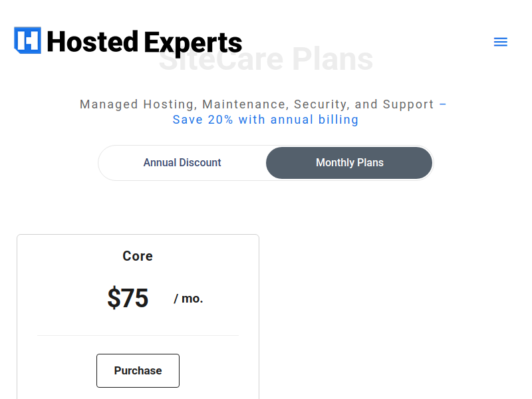Click the Core plan title
Image resolution: width=532 pixels, height=399 pixels.
point(138,256)
